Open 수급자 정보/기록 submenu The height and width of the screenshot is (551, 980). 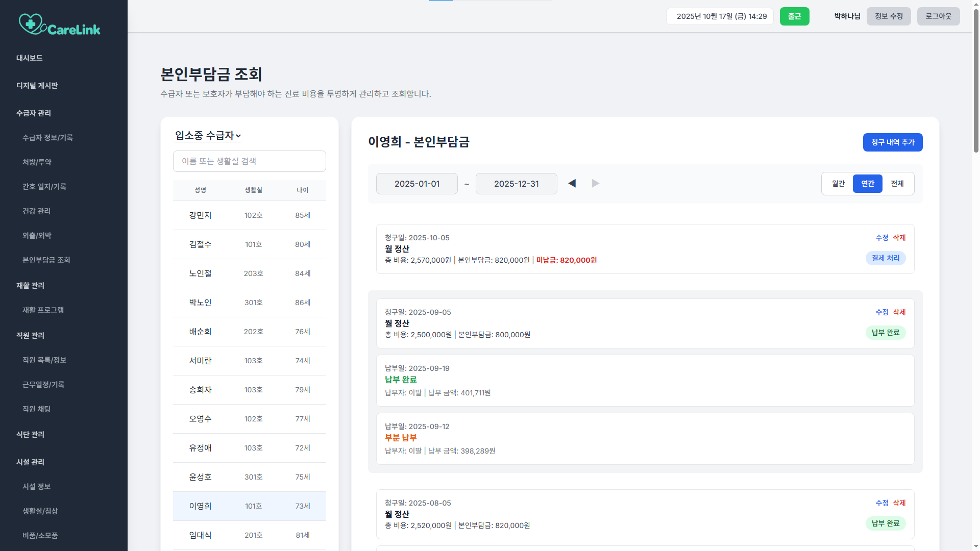47,138
